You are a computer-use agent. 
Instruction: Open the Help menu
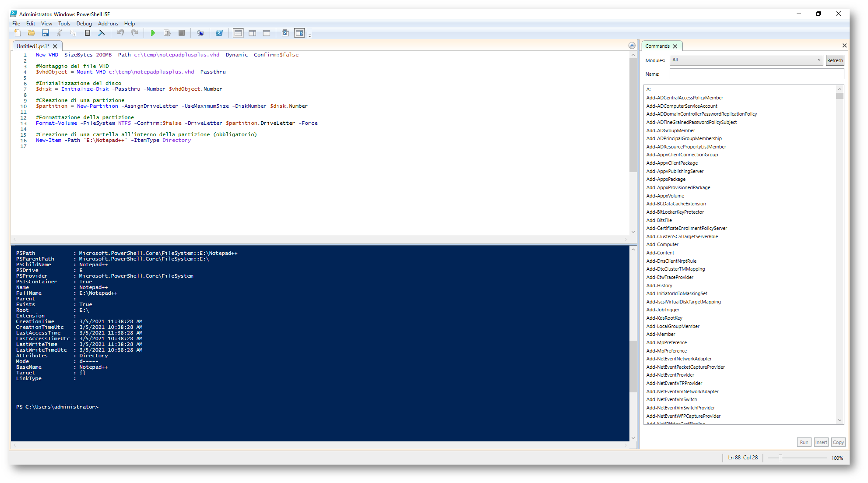click(x=130, y=24)
